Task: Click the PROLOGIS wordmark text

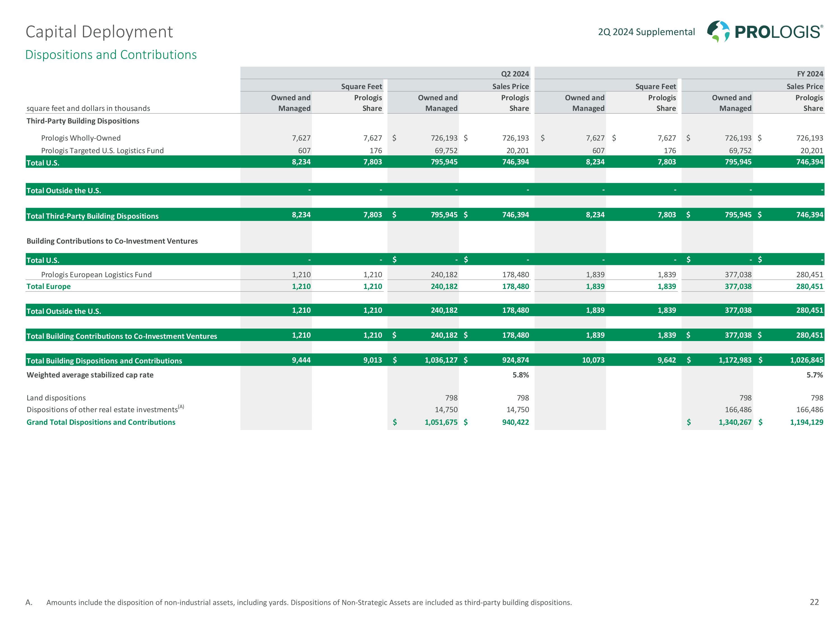Action: click(778, 32)
